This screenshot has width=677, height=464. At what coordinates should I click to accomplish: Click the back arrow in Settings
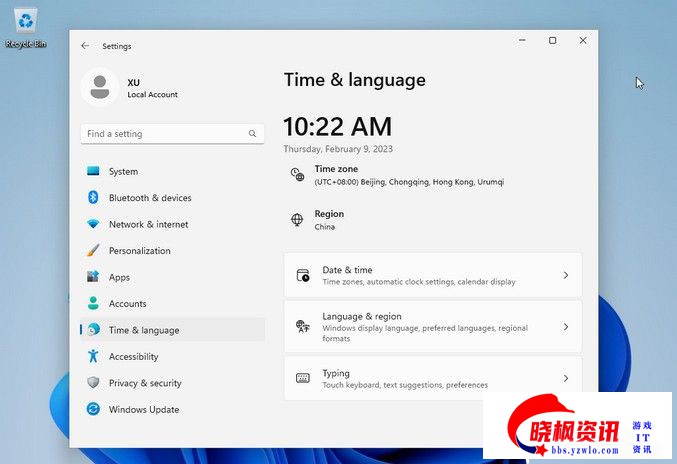85,46
